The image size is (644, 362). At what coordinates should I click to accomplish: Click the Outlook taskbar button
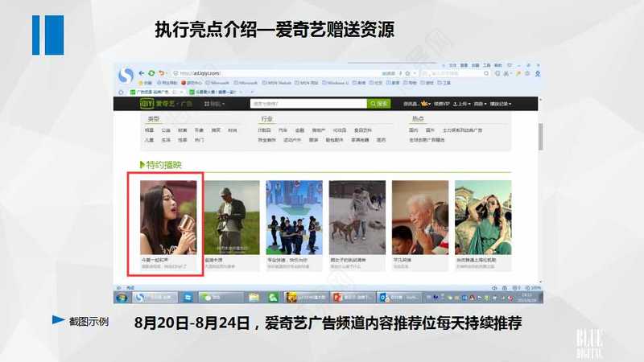(x=400, y=297)
